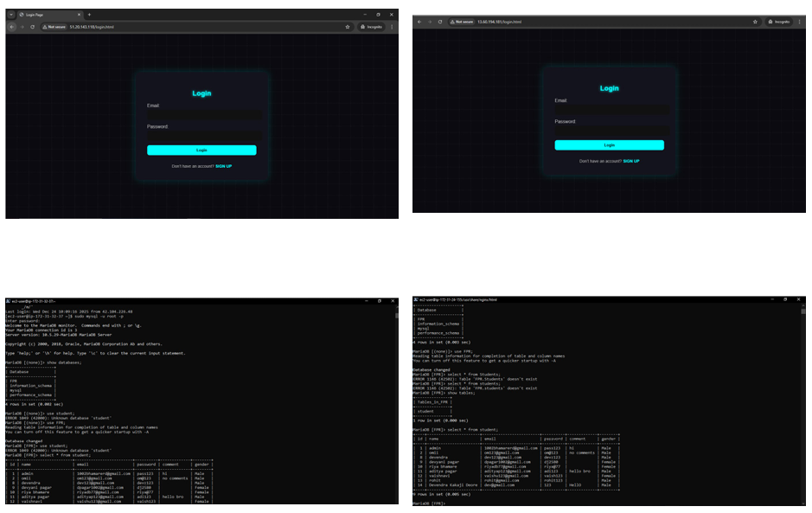Open Incognito indicator in the 51.20.143.118 browser
The width and height of the screenshot is (812, 513).
click(371, 27)
